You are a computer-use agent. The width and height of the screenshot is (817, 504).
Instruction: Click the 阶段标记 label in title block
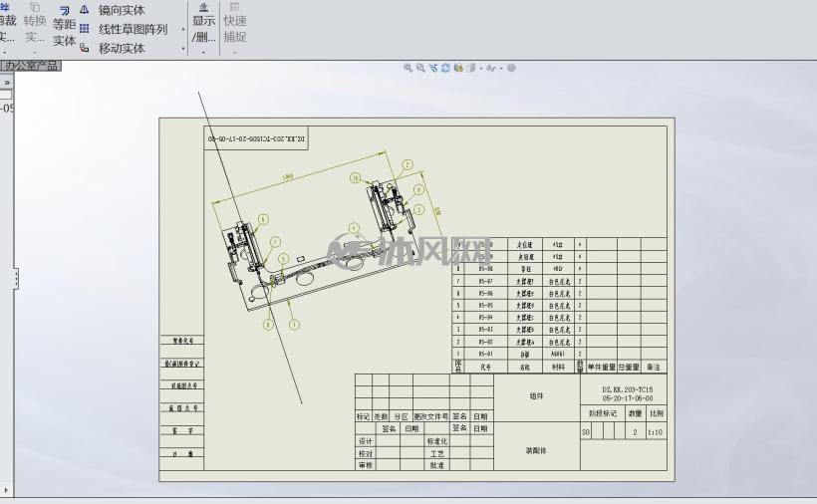click(603, 413)
